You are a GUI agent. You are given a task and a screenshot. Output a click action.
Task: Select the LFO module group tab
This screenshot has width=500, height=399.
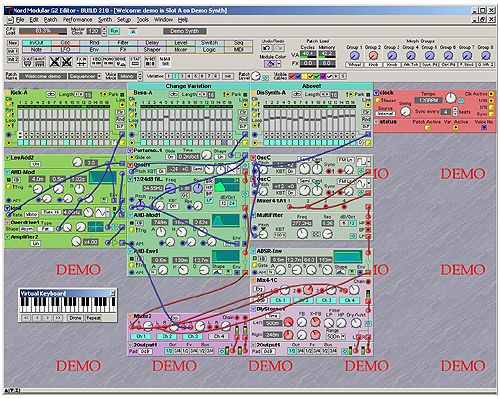(x=65, y=49)
